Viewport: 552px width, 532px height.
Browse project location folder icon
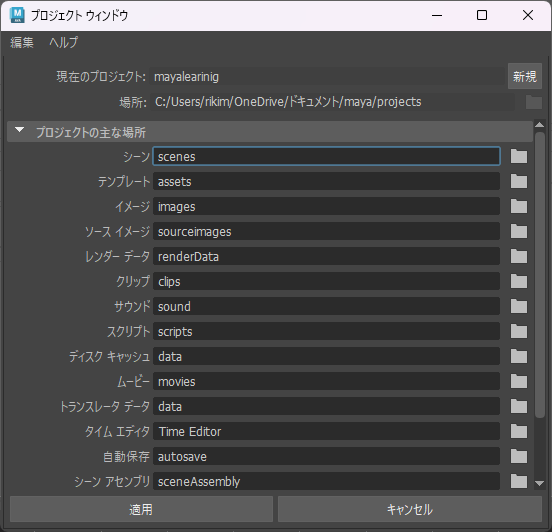pyautogui.click(x=534, y=102)
